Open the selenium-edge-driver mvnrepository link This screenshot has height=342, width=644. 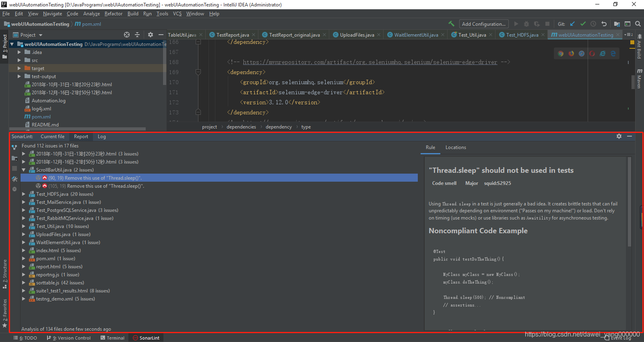tap(370, 62)
